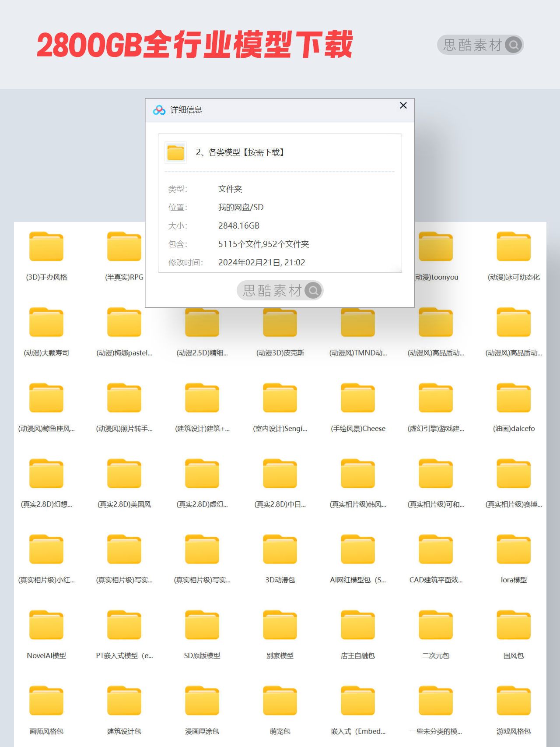Open the (动漫2.5D)精细 folder
The height and width of the screenshot is (747, 560).
[202, 322]
